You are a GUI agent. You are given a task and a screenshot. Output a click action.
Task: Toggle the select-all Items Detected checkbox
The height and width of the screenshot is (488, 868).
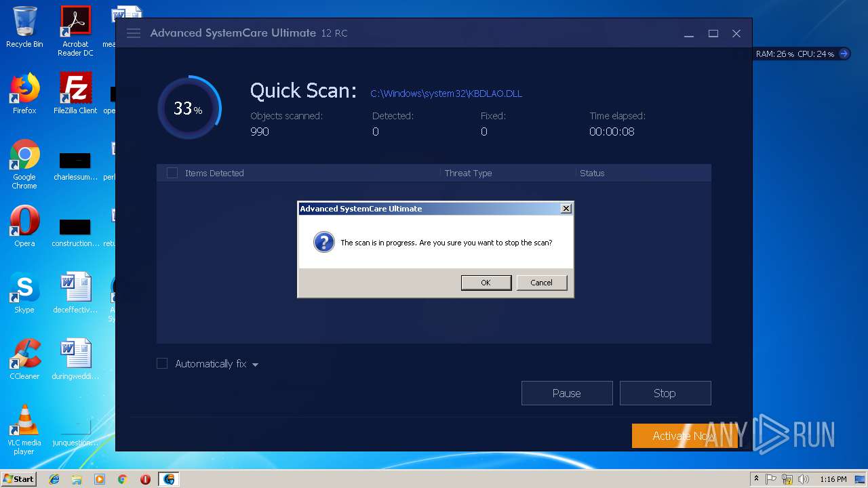pyautogui.click(x=172, y=173)
